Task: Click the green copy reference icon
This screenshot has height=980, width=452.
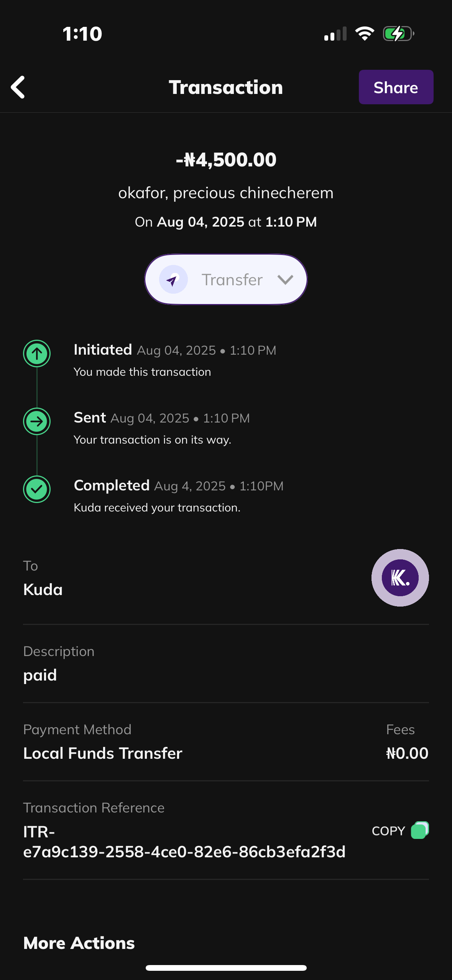Action: pyautogui.click(x=420, y=830)
